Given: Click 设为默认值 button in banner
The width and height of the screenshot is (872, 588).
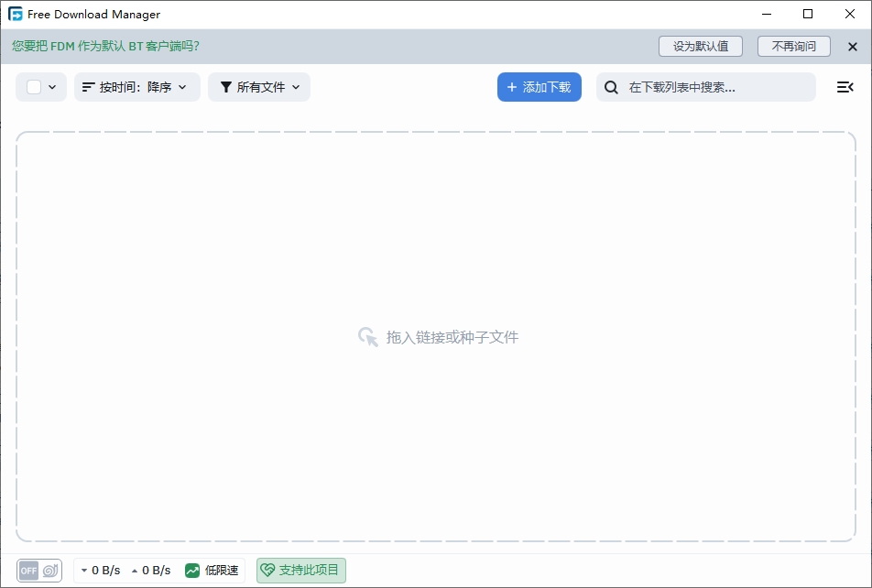Looking at the screenshot, I should pyautogui.click(x=700, y=46).
